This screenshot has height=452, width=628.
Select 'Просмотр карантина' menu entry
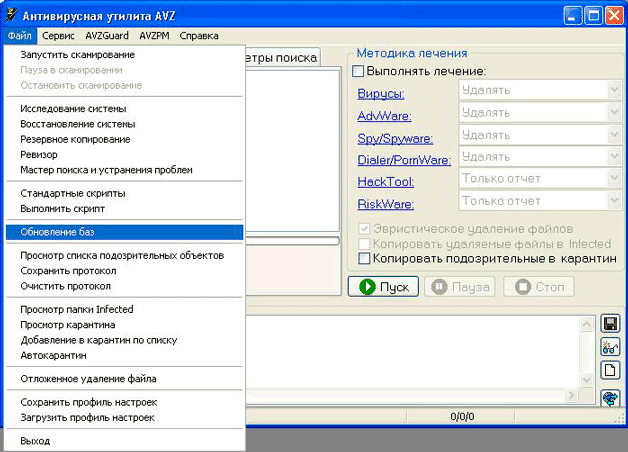[x=125, y=325]
